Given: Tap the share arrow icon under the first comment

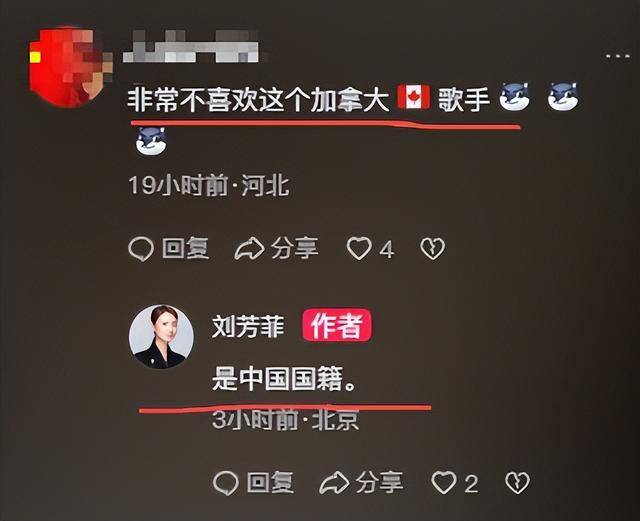Looking at the screenshot, I should tap(249, 248).
